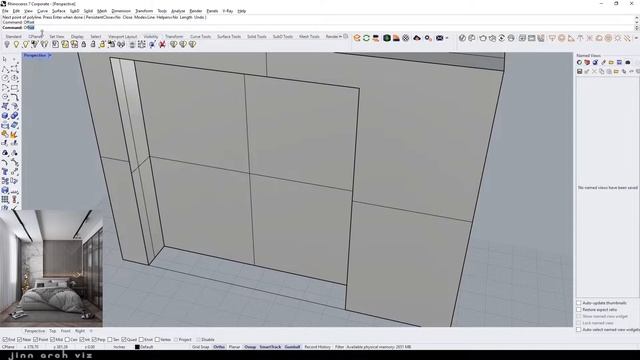Toggle Planar mode in status bar
Screen dimensions: 640x360
pos(234,347)
